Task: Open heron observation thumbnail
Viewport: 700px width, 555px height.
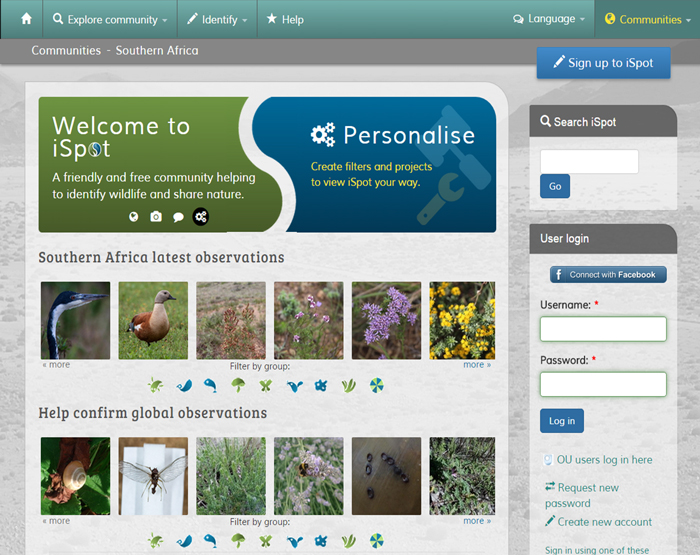Action: click(75, 320)
